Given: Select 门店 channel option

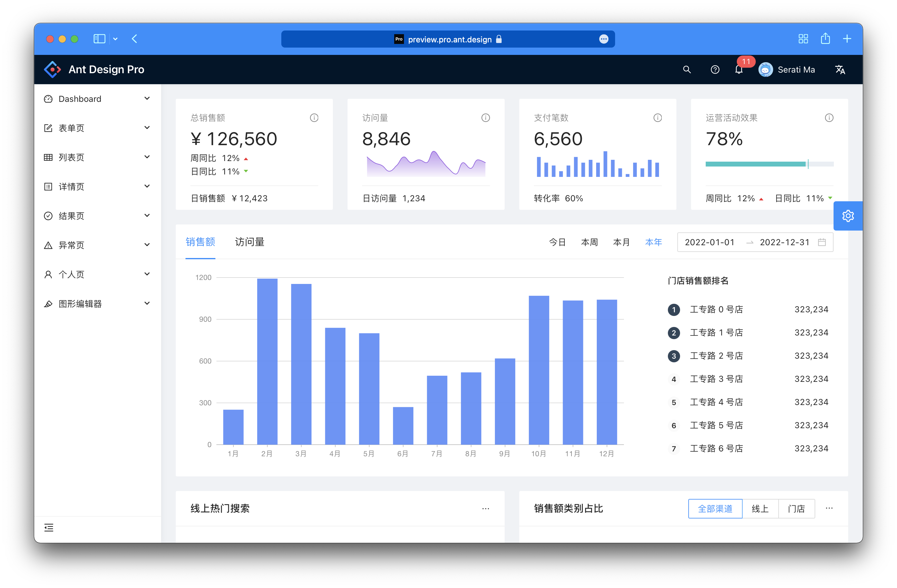Looking at the screenshot, I should (x=796, y=508).
